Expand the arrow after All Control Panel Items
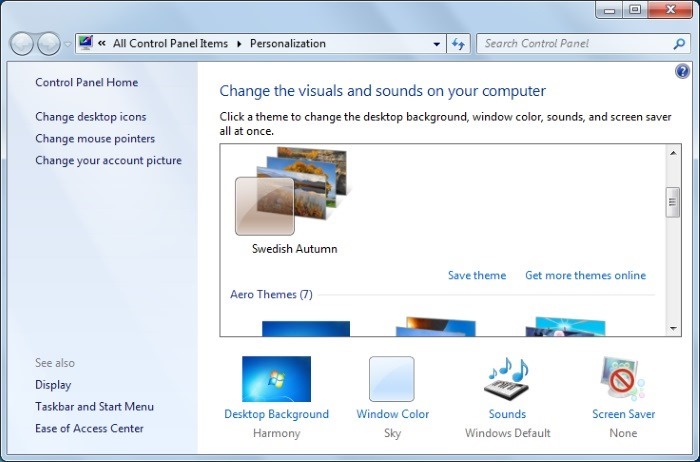Viewport: 700px width, 462px height. click(x=239, y=44)
